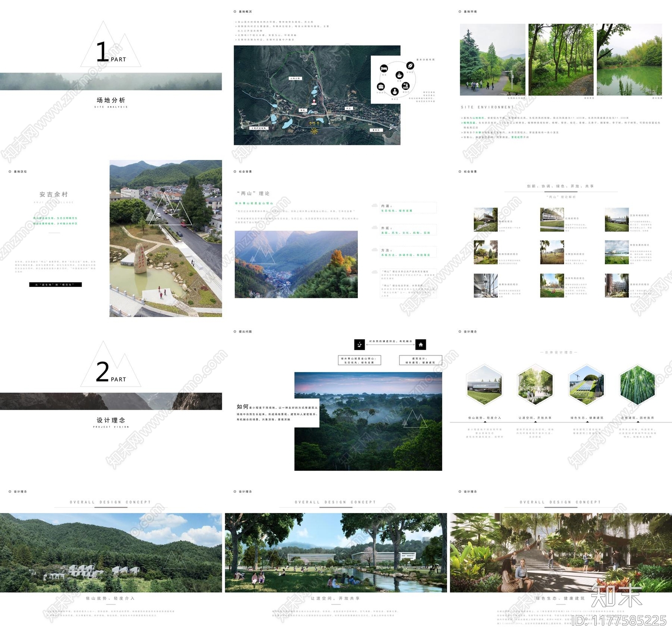
Task: Select the hexagon image of building with lawn
Action: coord(484,385)
